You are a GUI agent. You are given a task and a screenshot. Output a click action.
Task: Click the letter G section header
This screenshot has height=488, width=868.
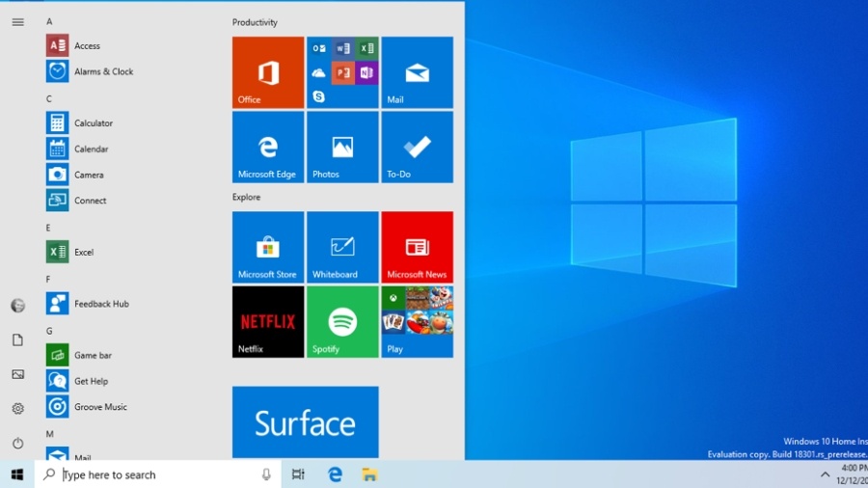click(49, 331)
